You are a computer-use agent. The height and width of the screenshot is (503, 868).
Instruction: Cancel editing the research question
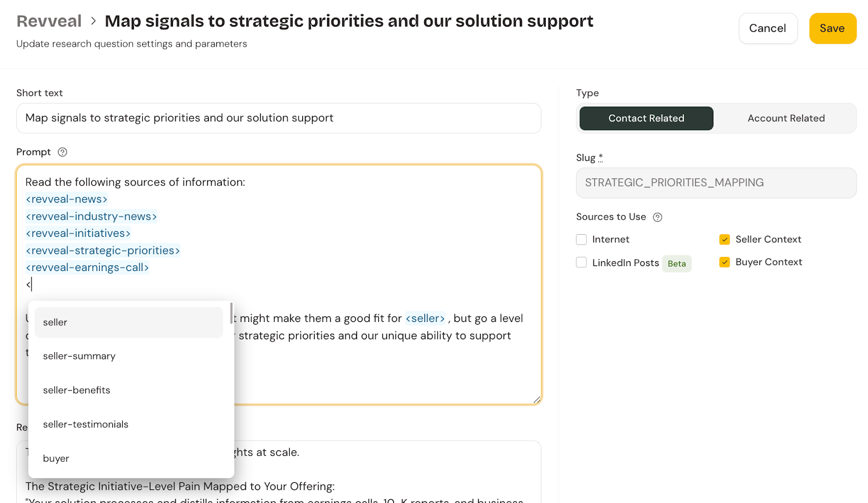(768, 28)
